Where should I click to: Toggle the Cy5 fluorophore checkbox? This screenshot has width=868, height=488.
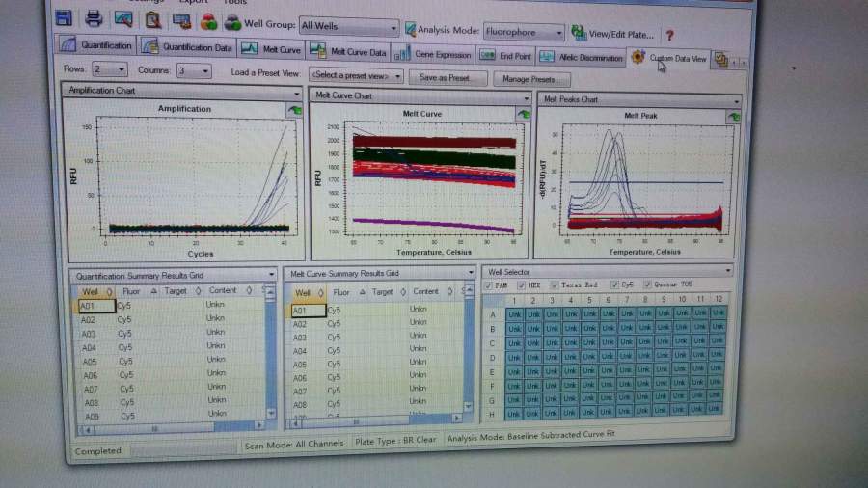(x=615, y=286)
